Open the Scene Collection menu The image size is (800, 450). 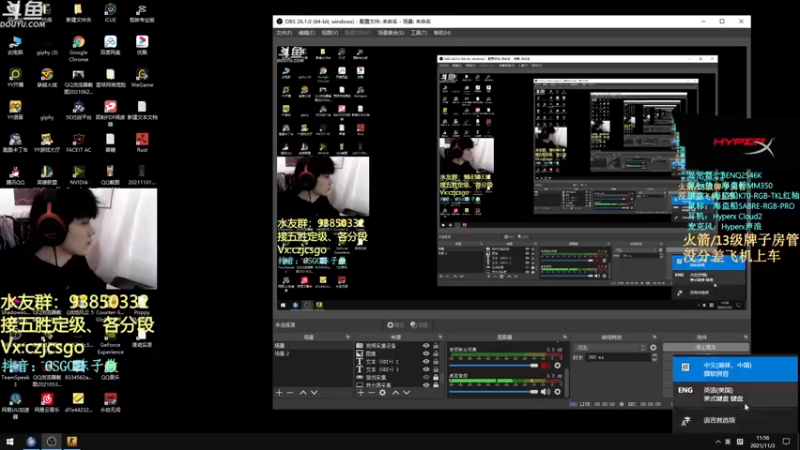click(391, 33)
